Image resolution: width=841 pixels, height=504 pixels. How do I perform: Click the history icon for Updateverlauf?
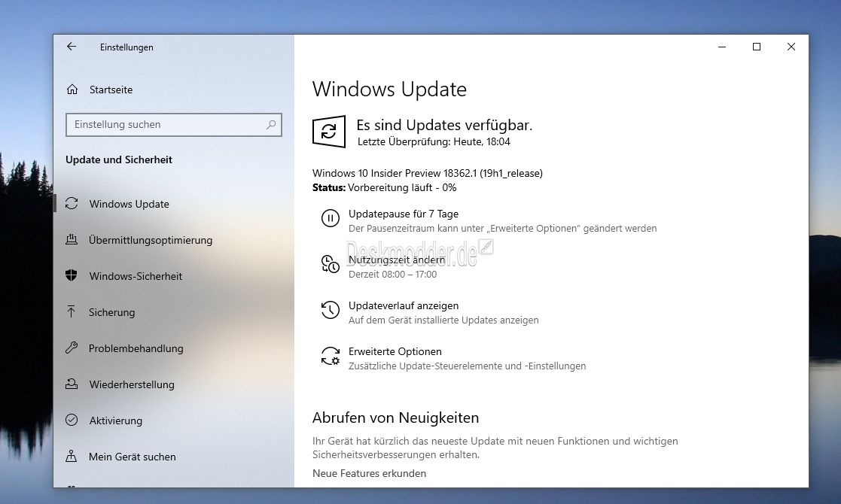pos(331,310)
